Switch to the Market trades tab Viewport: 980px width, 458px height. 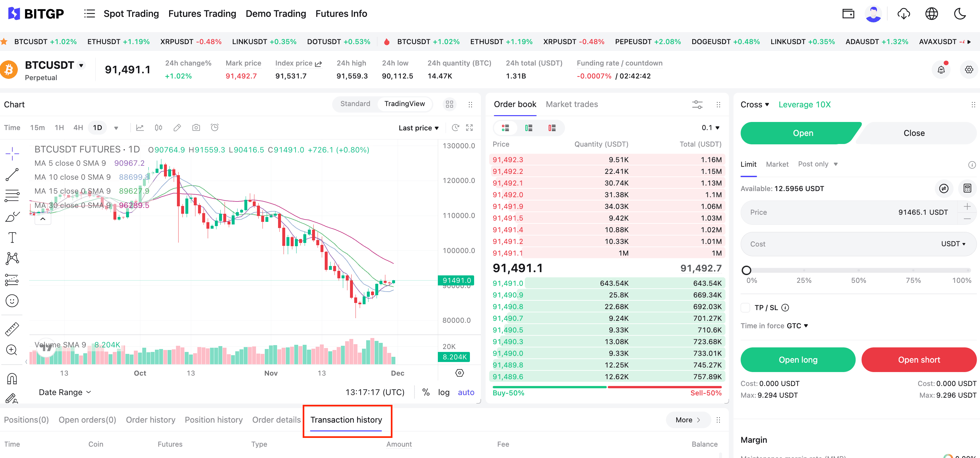pyautogui.click(x=571, y=104)
